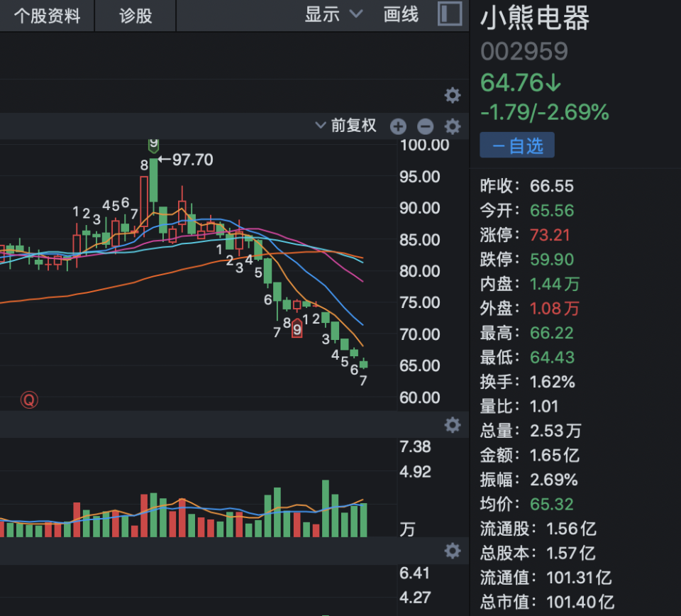Click the 昨收 value 66.55
681x616 pixels.
[552, 186]
